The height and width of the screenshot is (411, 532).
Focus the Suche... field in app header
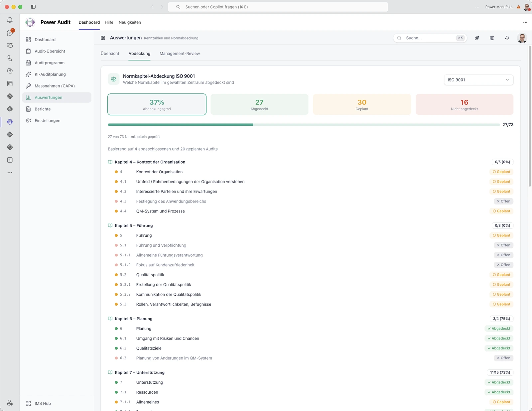tap(430, 38)
